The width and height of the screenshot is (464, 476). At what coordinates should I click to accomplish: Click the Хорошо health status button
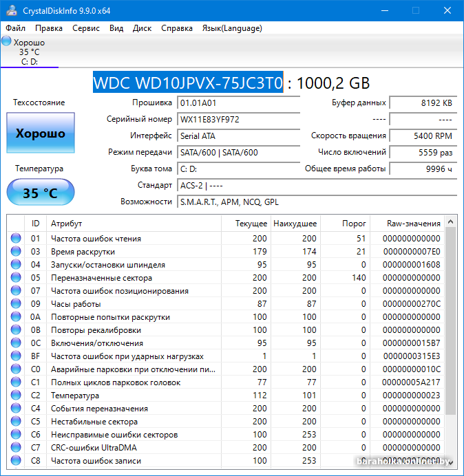point(41,133)
